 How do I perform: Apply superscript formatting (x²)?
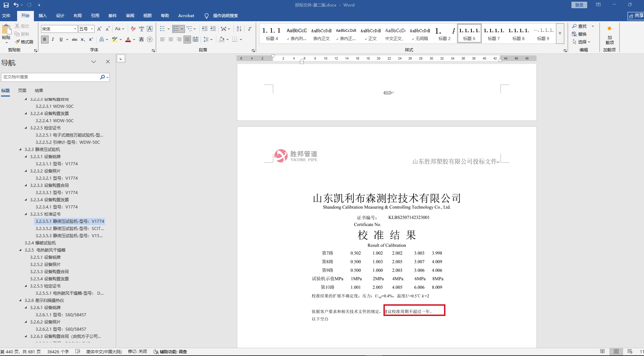[91, 40]
